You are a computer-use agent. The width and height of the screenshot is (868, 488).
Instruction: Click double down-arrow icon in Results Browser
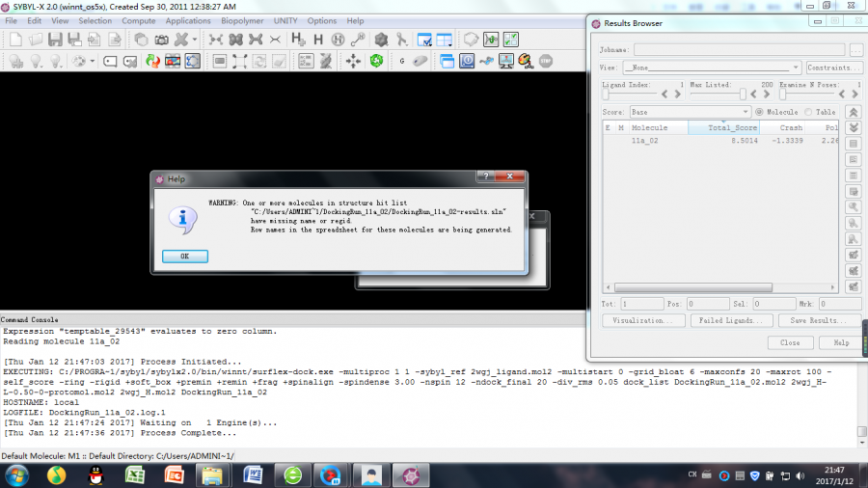coord(854,127)
